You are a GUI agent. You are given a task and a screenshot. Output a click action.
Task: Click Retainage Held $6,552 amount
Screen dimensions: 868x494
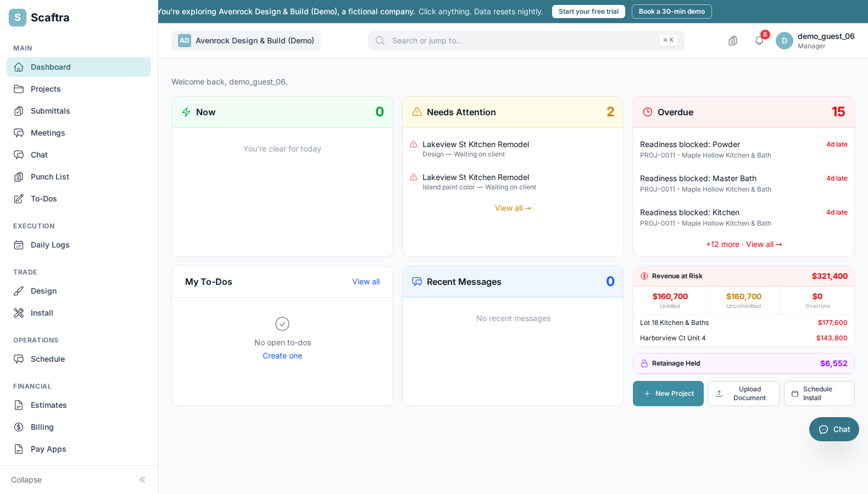pos(834,363)
